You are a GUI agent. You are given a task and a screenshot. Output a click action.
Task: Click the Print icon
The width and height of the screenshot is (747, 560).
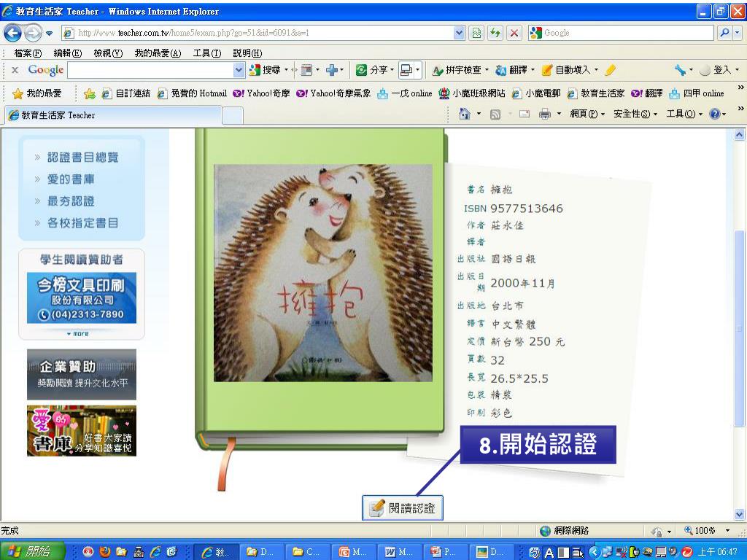tap(544, 114)
